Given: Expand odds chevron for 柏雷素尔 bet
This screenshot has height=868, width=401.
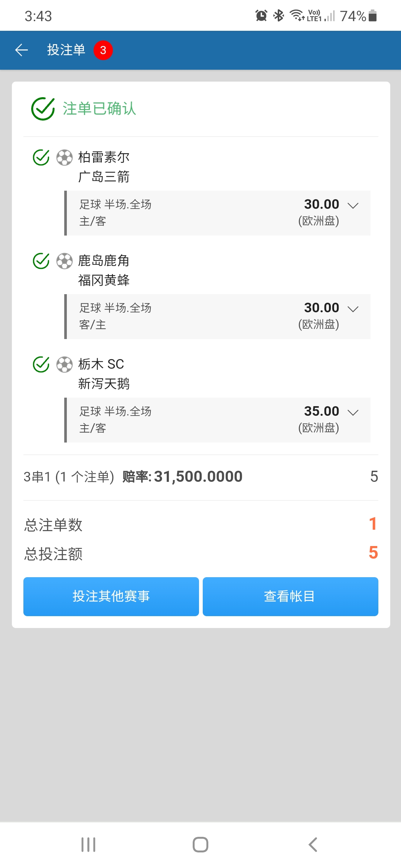Looking at the screenshot, I should tap(353, 205).
